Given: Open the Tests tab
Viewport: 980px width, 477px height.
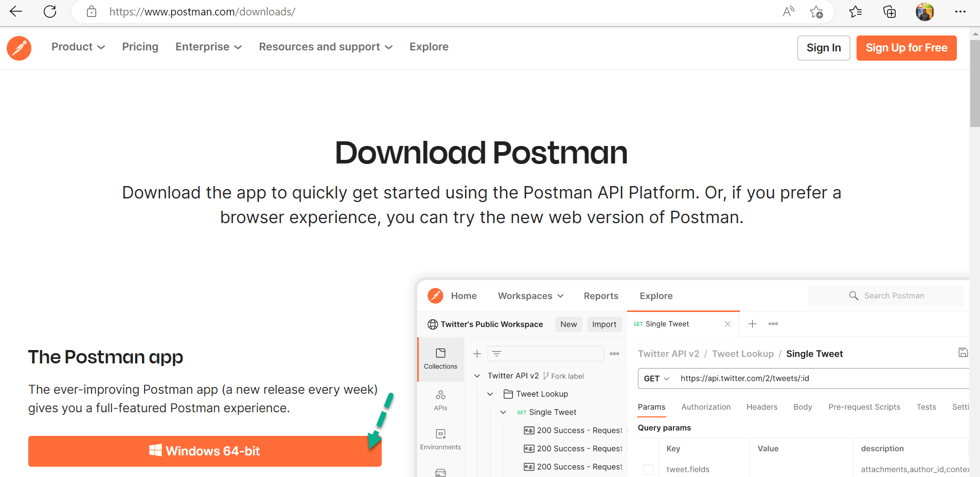Looking at the screenshot, I should pos(926,407).
